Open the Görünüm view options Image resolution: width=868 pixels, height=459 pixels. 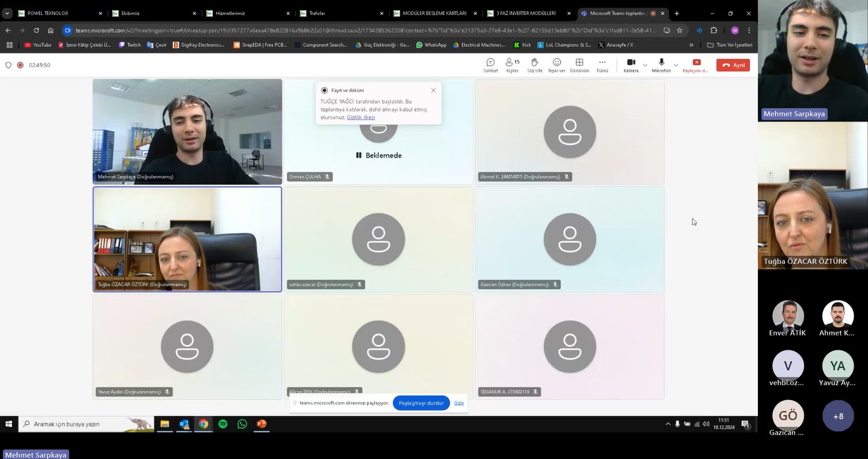click(579, 65)
